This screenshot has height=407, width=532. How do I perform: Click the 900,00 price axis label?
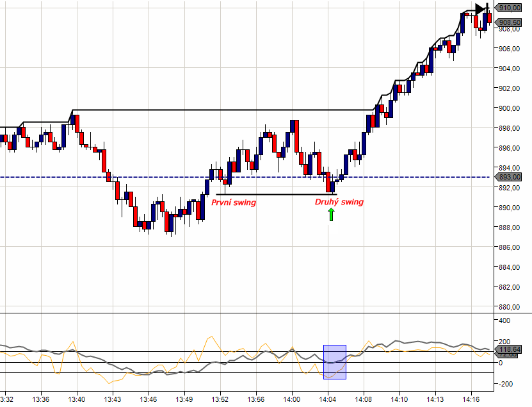point(509,108)
